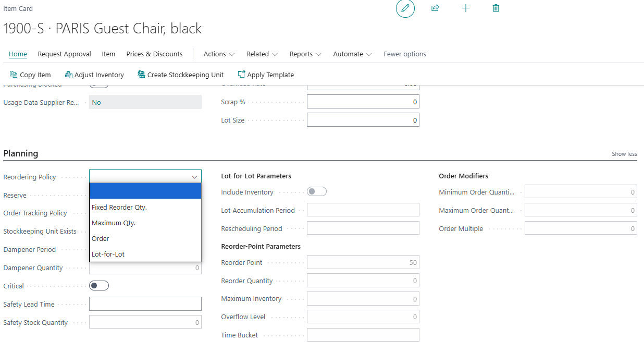
Task: Click the Scrap % input field
Action: point(363,102)
